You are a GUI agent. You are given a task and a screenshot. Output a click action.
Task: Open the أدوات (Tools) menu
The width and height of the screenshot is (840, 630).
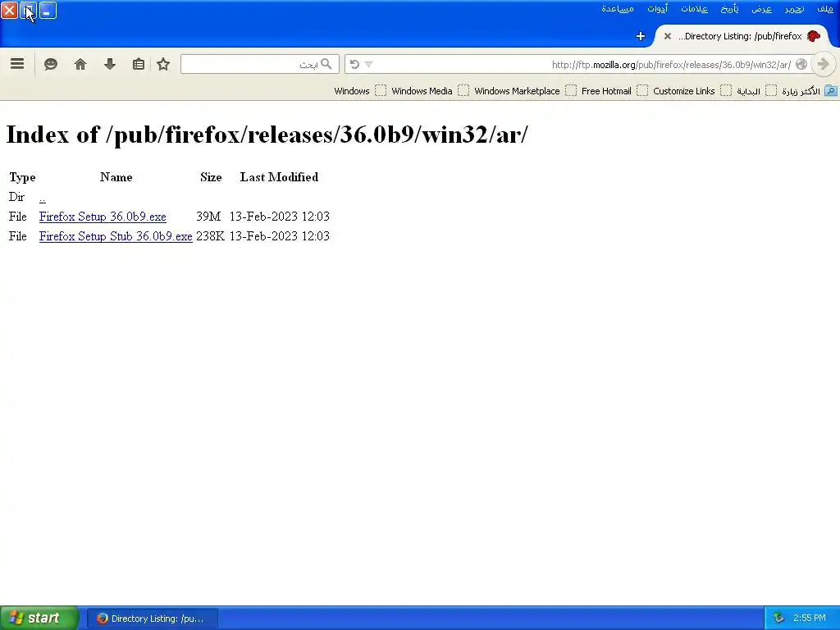657,8
